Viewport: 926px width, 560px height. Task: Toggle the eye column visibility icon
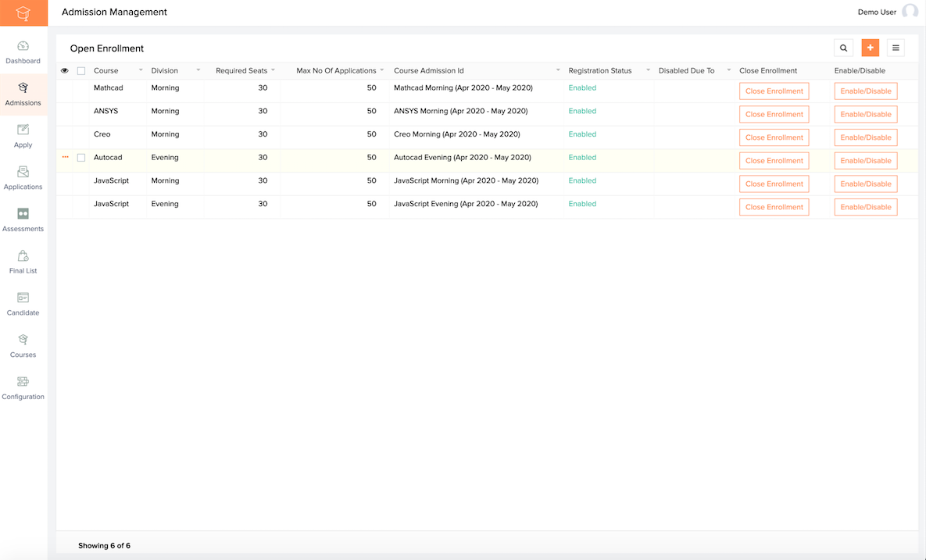click(65, 71)
